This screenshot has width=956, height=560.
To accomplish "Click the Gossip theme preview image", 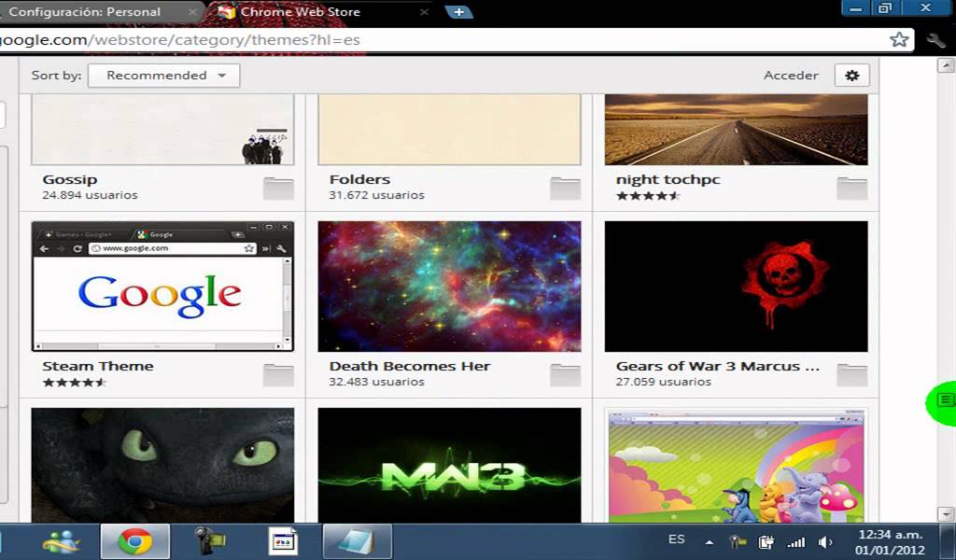I will [x=162, y=130].
